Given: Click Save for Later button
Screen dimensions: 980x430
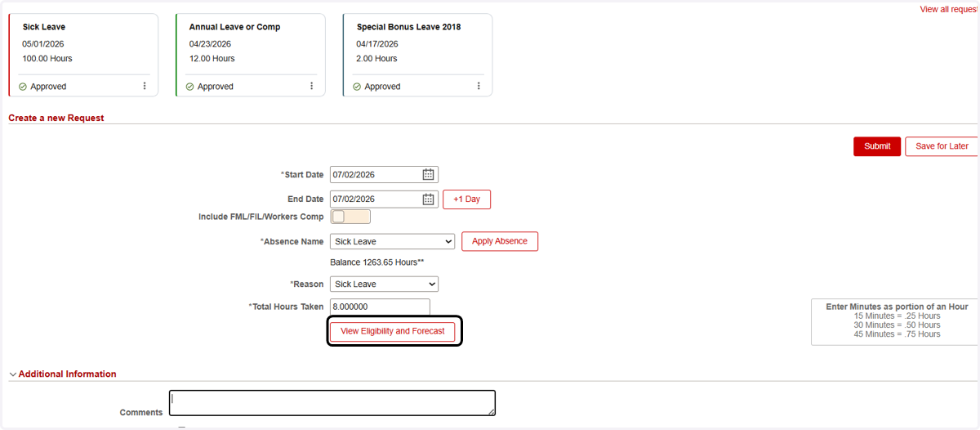Looking at the screenshot, I should coord(942,146).
